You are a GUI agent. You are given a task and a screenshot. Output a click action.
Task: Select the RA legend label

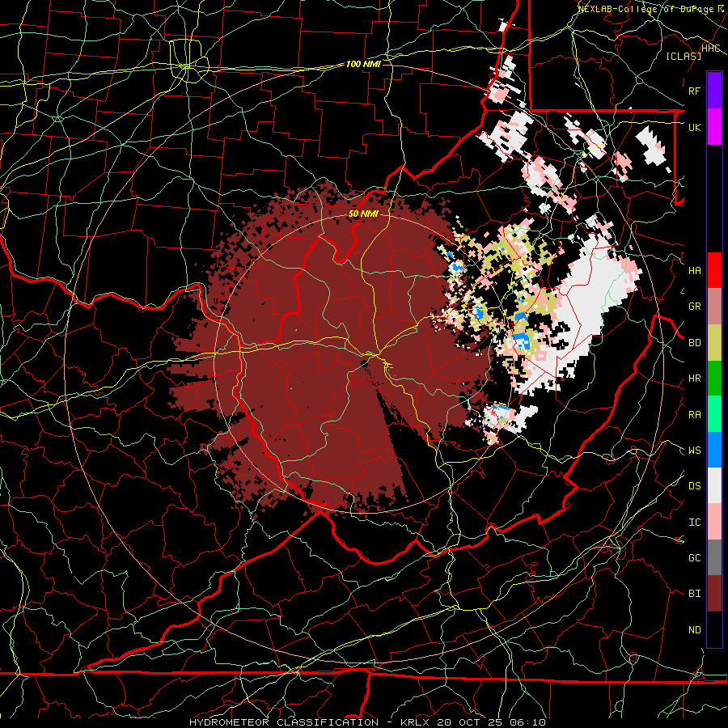click(694, 415)
